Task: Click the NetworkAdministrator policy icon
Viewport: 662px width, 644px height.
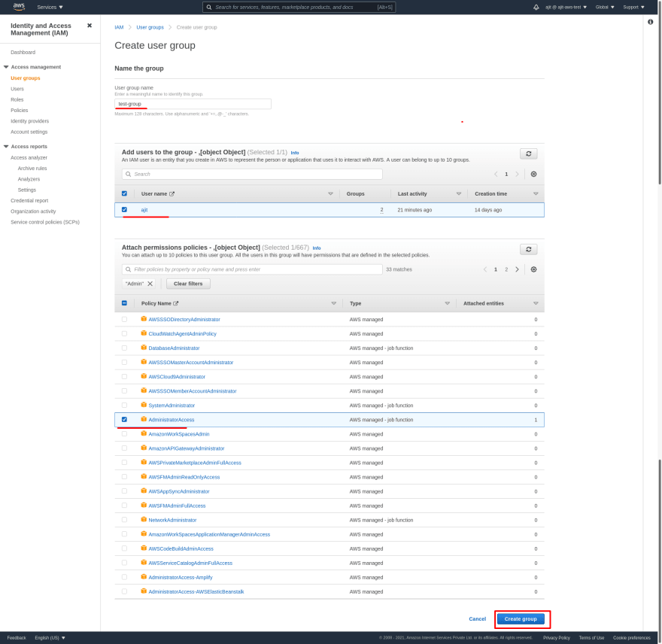Action: [144, 519]
